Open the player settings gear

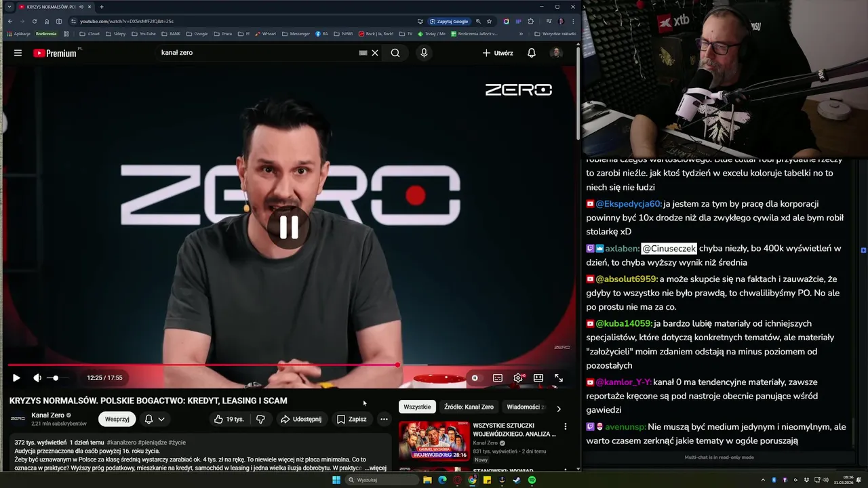pos(519,378)
